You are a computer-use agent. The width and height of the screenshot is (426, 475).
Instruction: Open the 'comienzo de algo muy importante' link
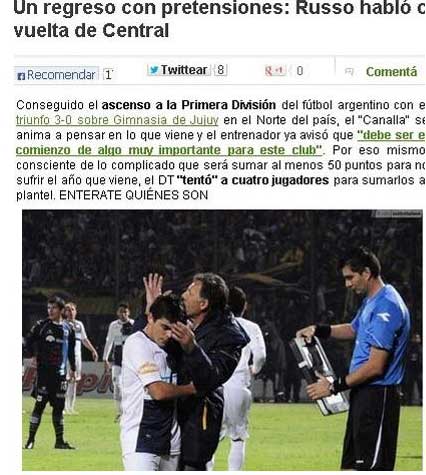[x=169, y=150]
